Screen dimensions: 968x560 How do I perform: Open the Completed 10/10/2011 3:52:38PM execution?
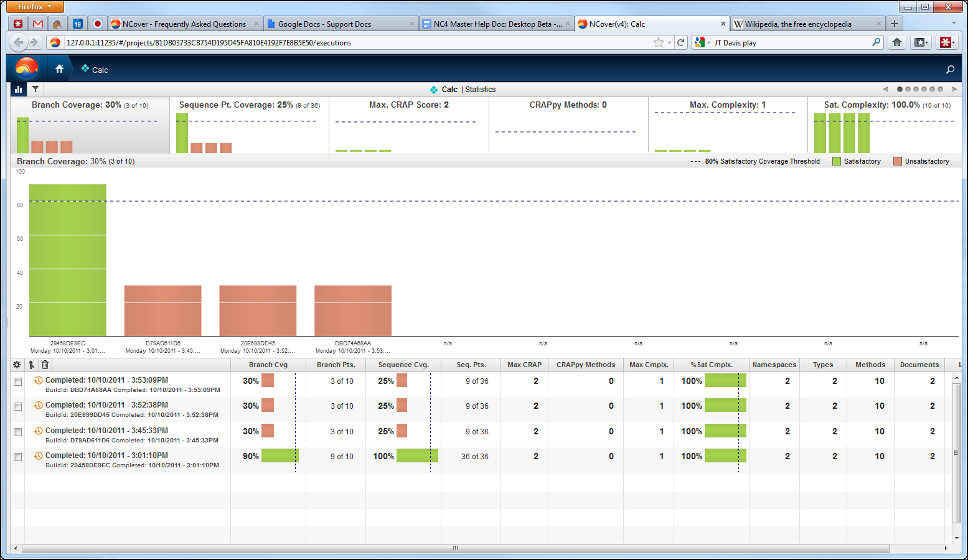(106, 404)
